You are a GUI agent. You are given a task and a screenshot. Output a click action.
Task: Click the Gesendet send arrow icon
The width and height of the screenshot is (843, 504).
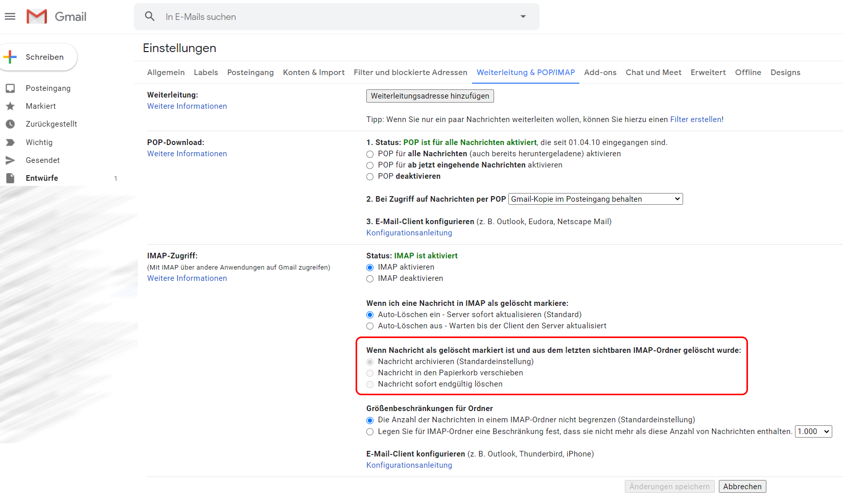(10, 160)
